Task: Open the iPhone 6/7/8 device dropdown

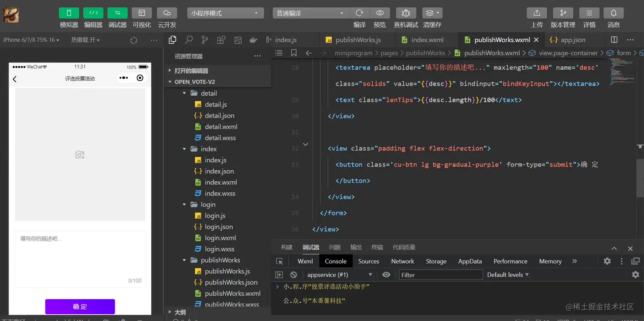Action: [x=31, y=40]
